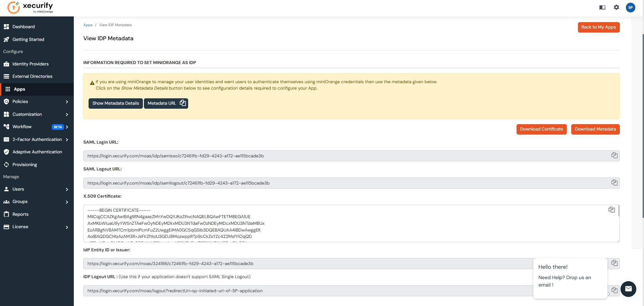Open Identity Providers from sidebar
This screenshot has height=306, width=644.
click(31, 64)
